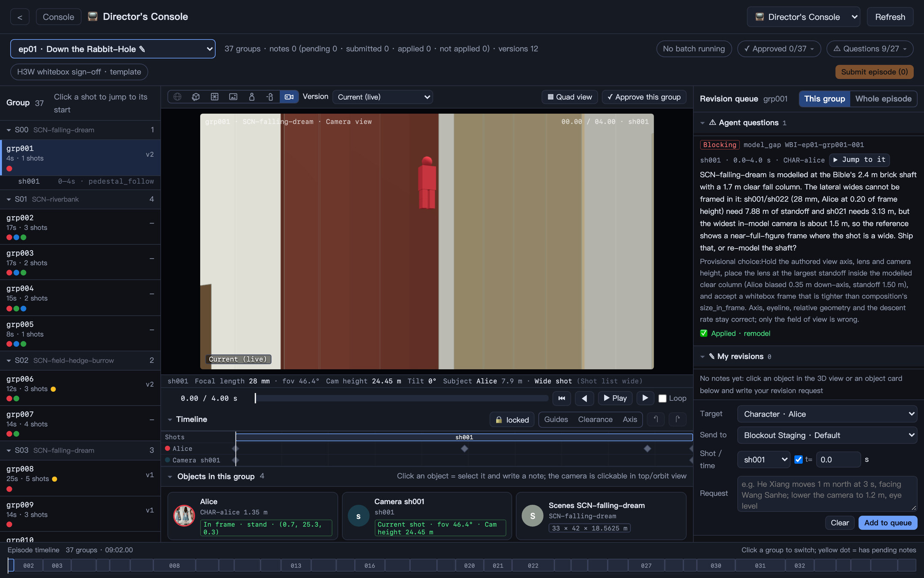Viewport: 924px width, 578px height.
Task: Switch to the 3D cube orbit view
Action: coord(195,97)
